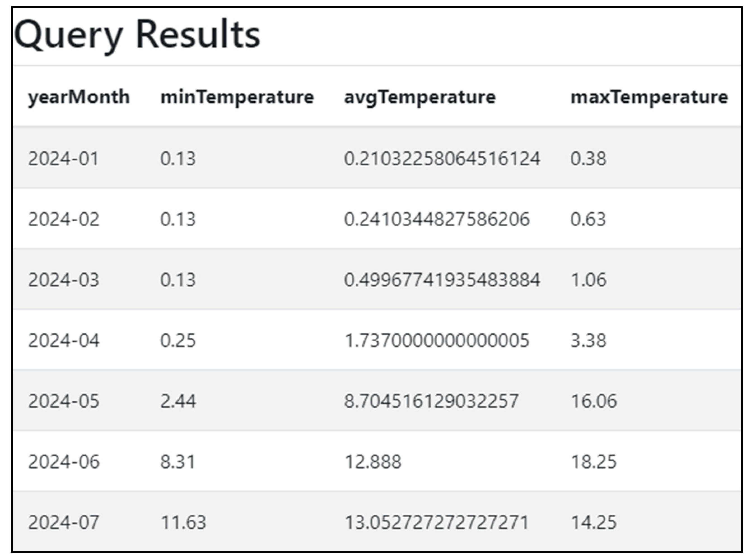Screen dimensions: 749x560
Task: Select the 2024-04 yearMonth cell
Action: [64, 340]
